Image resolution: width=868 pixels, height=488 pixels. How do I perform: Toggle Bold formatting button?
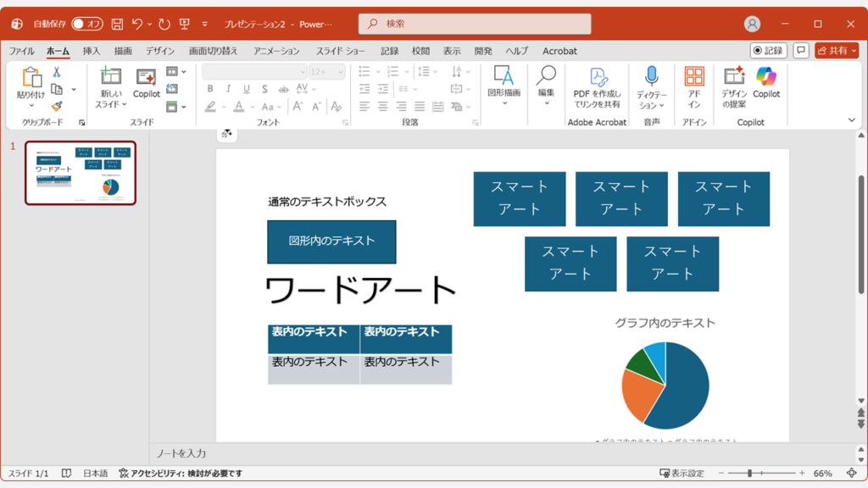[x=210, y=89]
